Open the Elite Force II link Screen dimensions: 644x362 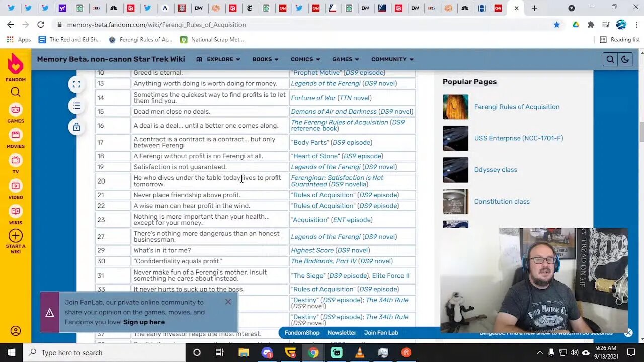pyautogui.click(x=390, y=276)
